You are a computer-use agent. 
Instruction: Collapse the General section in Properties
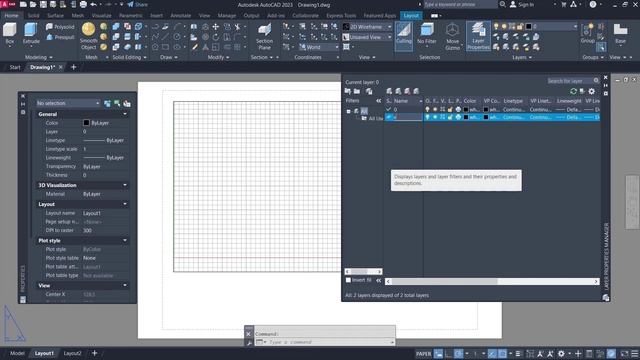click(x=125, y=114)
